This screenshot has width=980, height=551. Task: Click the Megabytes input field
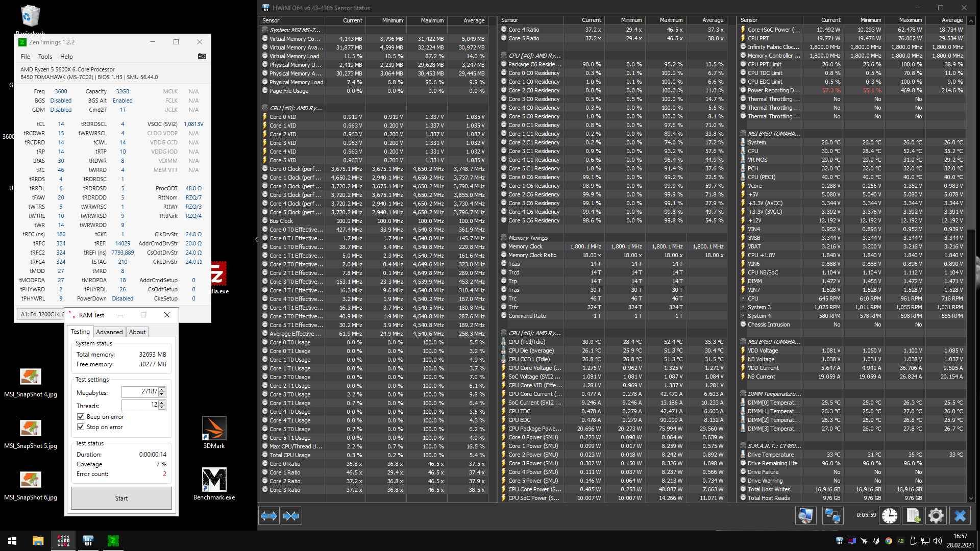pos(140,392)
